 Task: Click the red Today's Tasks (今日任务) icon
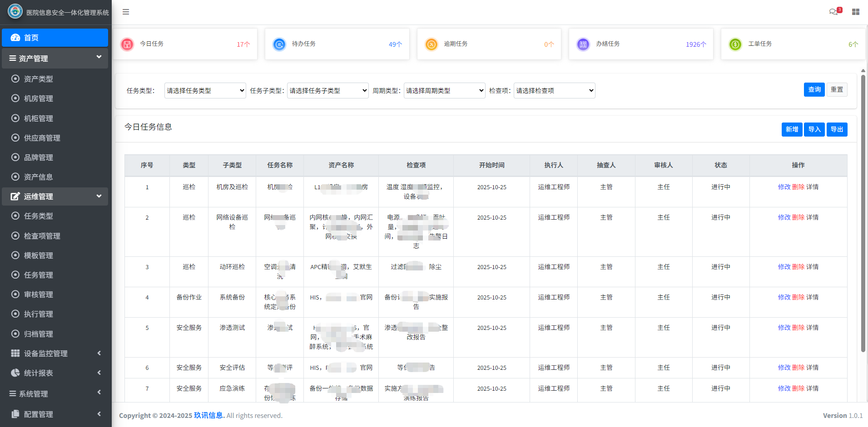pyautogui.click(x=127, y=44)
